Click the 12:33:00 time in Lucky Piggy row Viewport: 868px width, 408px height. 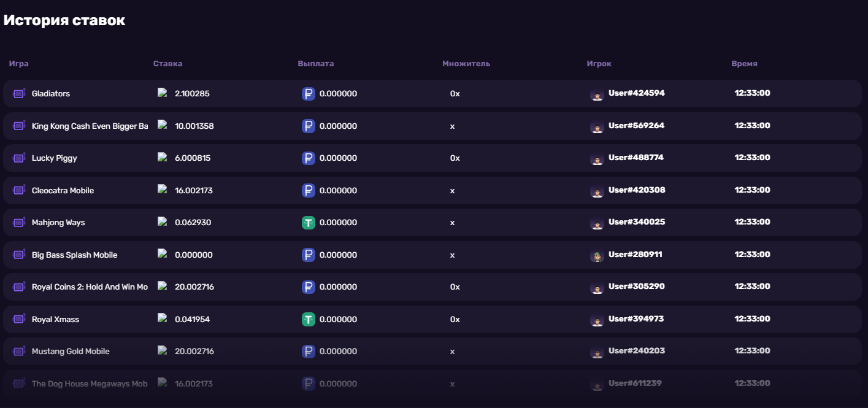coord(753,158)
